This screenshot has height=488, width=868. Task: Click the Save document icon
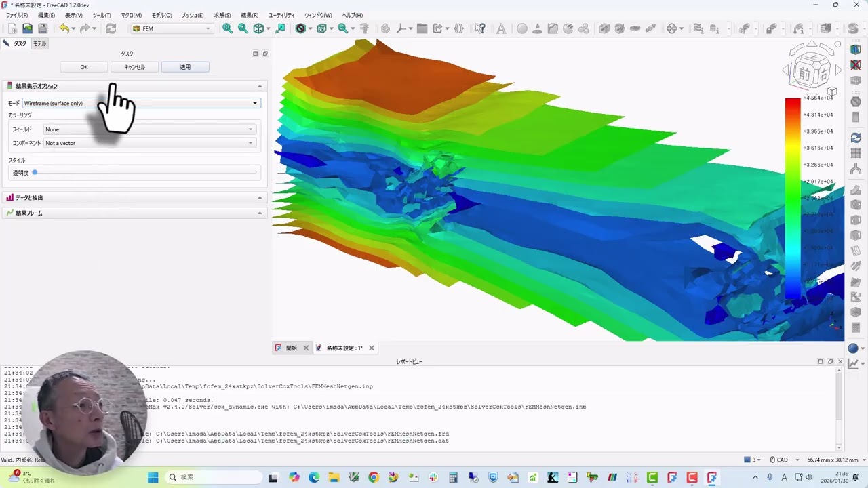(43, 28)
